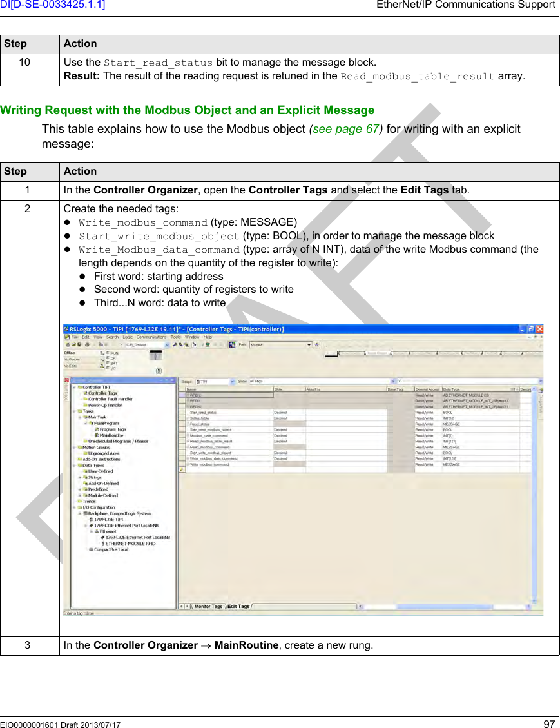Screen dimensions: 560x728
Task: Select the Write_modbus_command tag row
Action: 229,465
